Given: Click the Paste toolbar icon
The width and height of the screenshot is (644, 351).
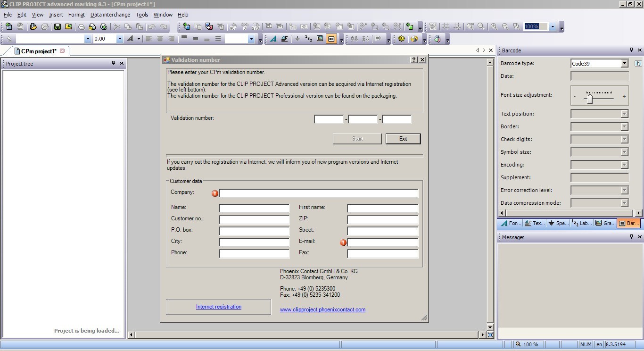Looking at the screenshot, I should coord(139,27).
